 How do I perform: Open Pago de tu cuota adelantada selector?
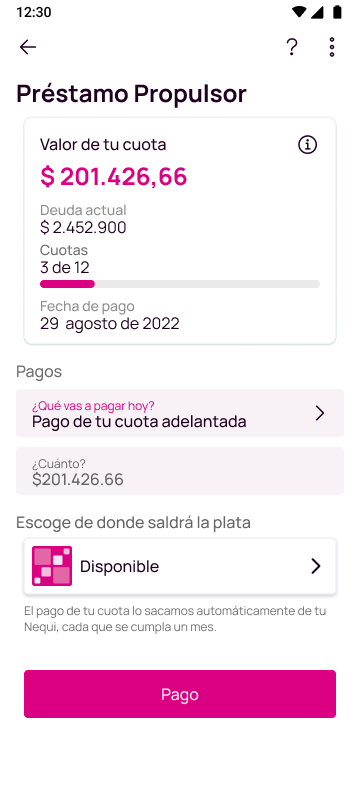coord(180,413)
